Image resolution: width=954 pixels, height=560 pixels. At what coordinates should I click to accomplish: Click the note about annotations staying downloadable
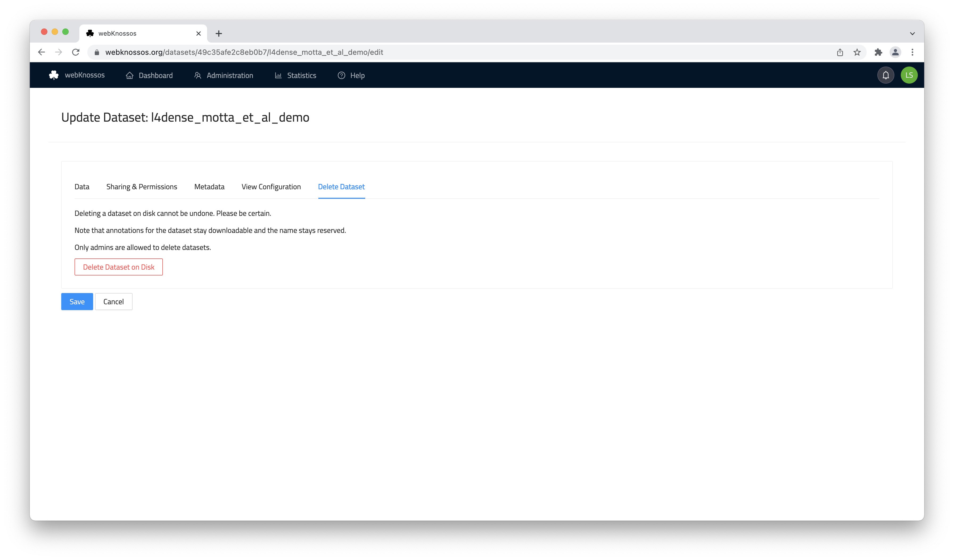pos(210,230)
